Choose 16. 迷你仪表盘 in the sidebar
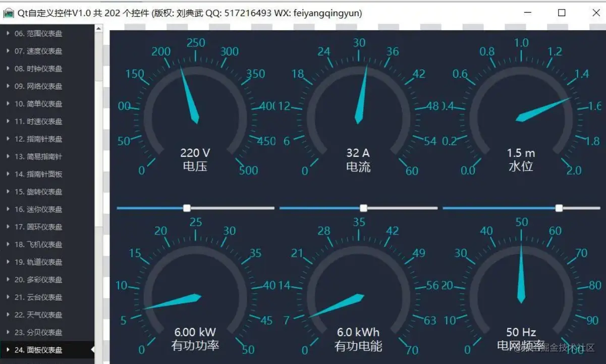 [47, 209]
